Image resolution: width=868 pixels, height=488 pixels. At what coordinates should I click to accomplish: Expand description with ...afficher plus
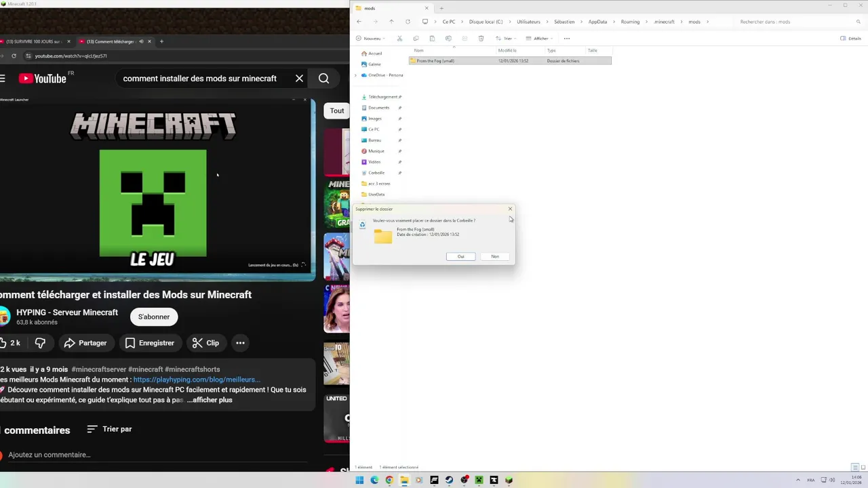[210, 400]
